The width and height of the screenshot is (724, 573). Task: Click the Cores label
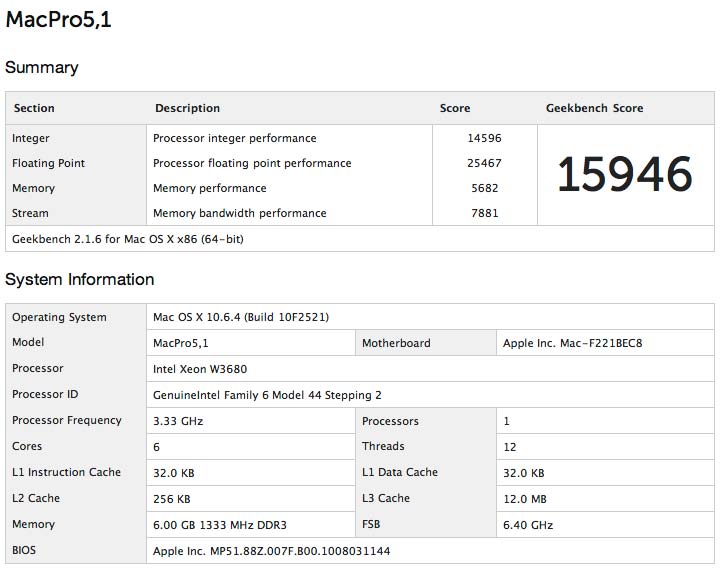pos(27,446)
